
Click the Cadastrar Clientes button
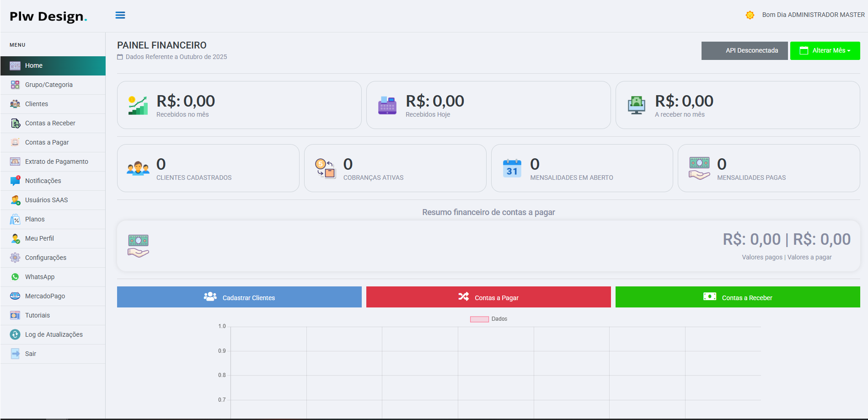pyautogui.click(x=239, y=297)
